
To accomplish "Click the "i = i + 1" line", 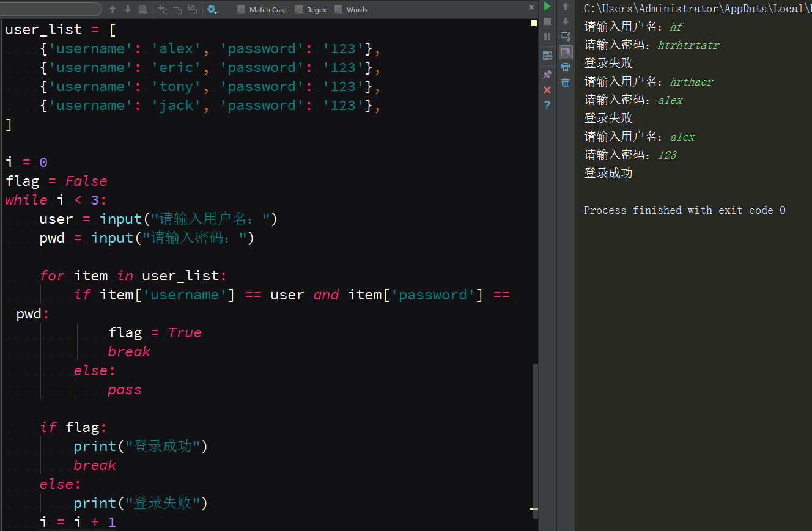I will 78,522.
